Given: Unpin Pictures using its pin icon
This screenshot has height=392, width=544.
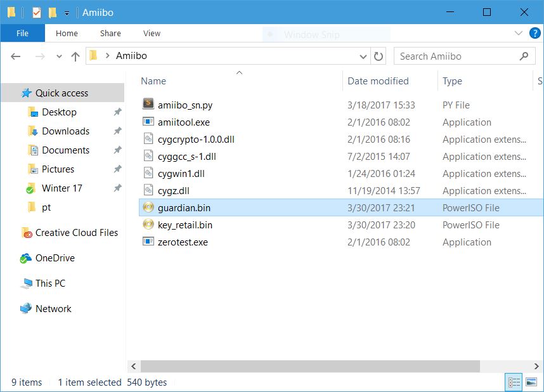Looking at the screenshot, I should (x=117, y=169).
